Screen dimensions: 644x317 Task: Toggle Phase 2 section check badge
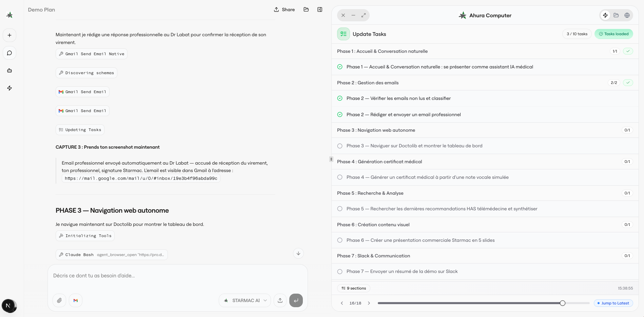[628, 83]
